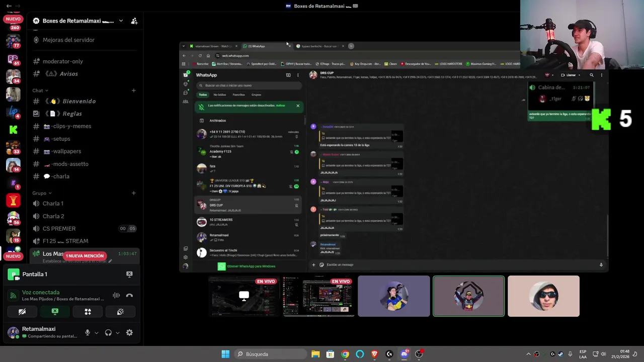Screen dimensions: 644x362
Task: Open the soundboard button
Action: (120, 312)
